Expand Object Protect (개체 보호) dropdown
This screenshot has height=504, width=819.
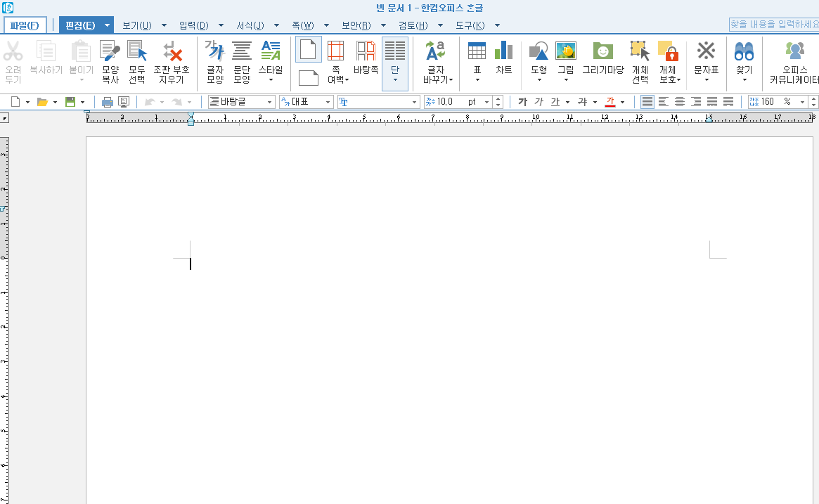(678, 80)
